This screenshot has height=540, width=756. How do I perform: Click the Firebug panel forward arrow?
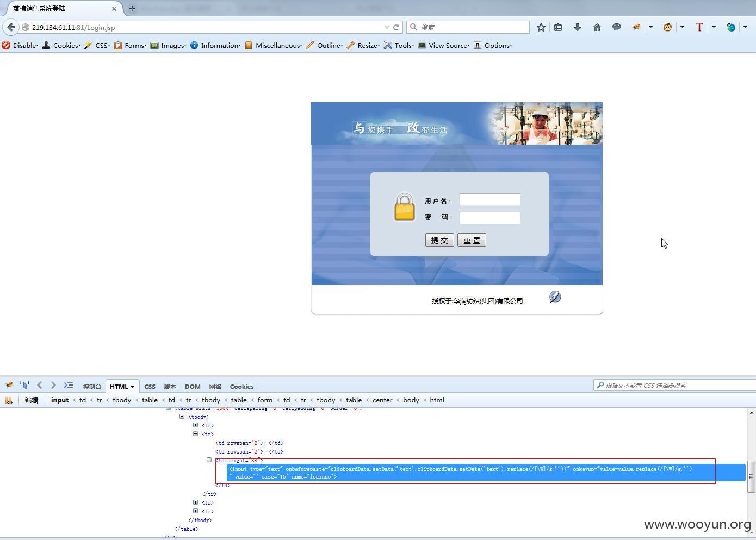click(53, 385)
